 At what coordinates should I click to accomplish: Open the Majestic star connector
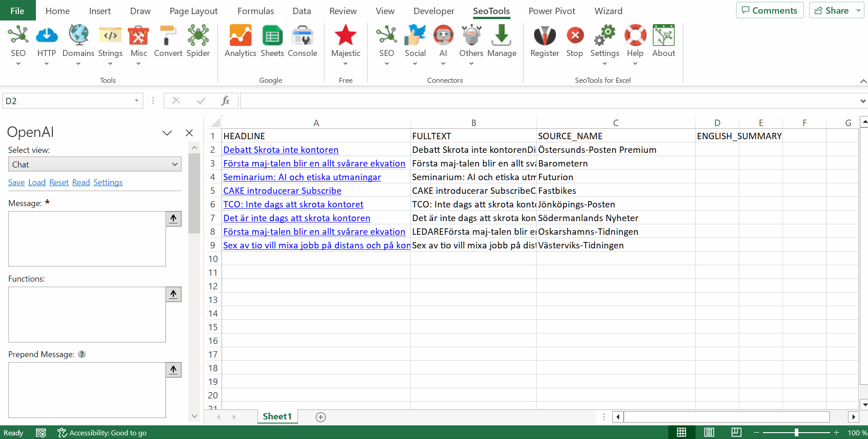point(346,45)
